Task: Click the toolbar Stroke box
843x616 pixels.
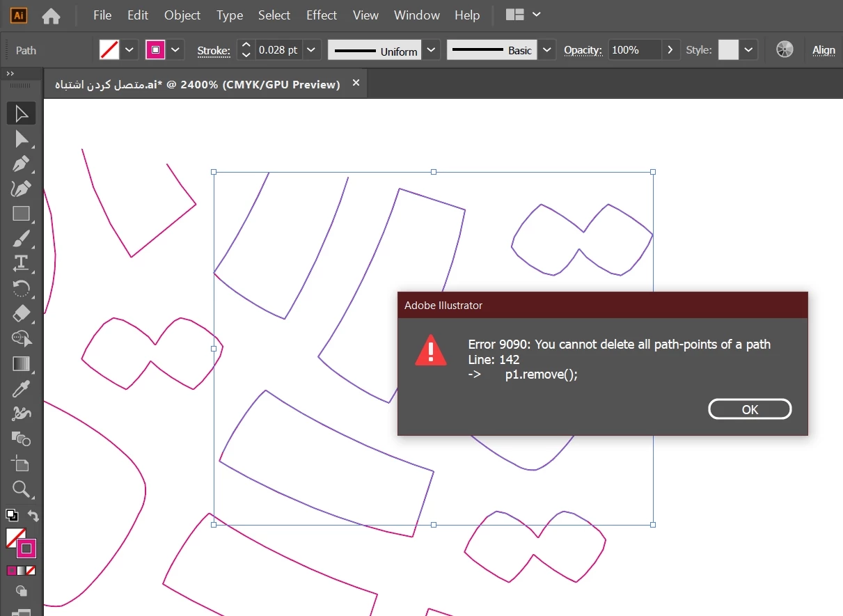Action: pos(26,548)
